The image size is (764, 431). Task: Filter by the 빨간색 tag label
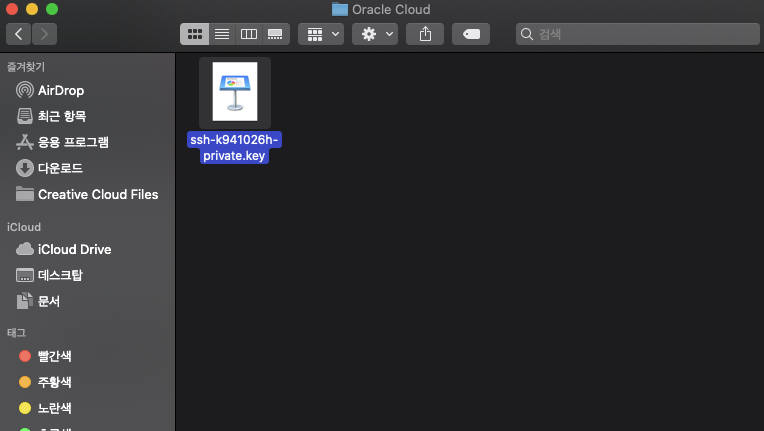(x=55, y=356)
